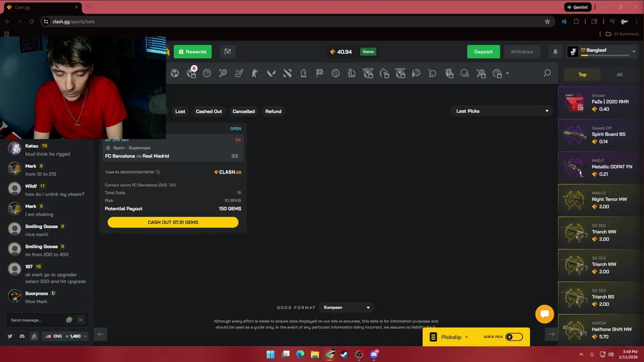
Task: Switch to the All drops tab
Action: pos(619,74)
